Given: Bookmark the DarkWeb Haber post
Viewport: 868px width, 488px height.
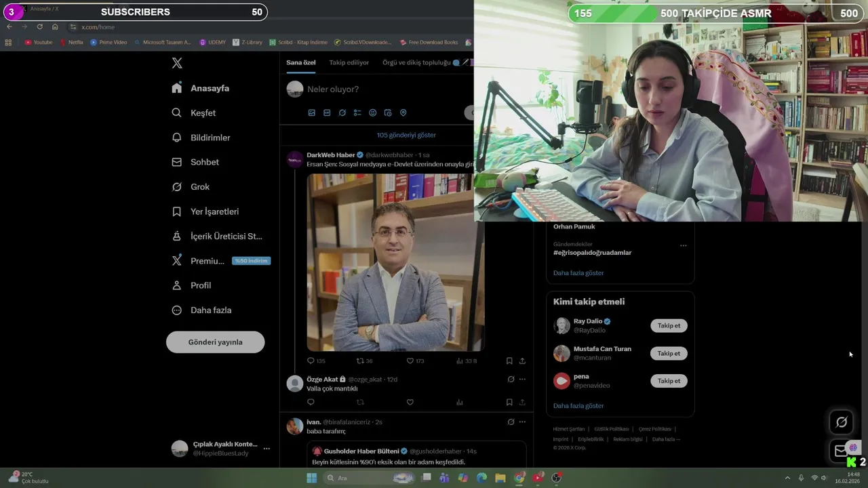Looking at the screenshot, I should point(509,361).
